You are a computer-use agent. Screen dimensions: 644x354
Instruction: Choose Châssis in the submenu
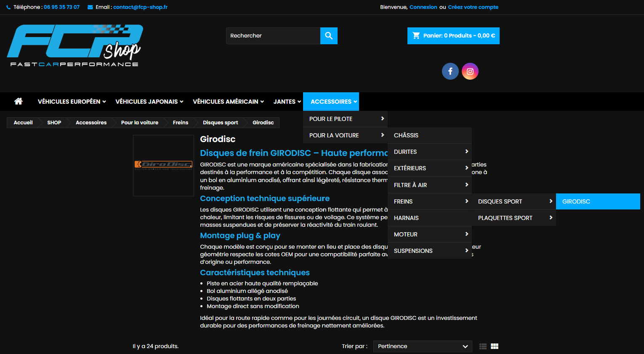pyautogui.click(x=430, y=135)
